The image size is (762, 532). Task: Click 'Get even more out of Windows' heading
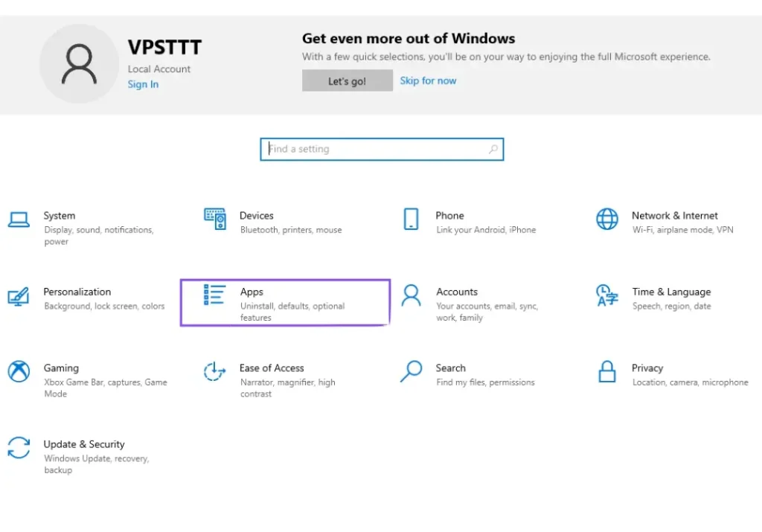pyautogui.click(x=409, y=39)
